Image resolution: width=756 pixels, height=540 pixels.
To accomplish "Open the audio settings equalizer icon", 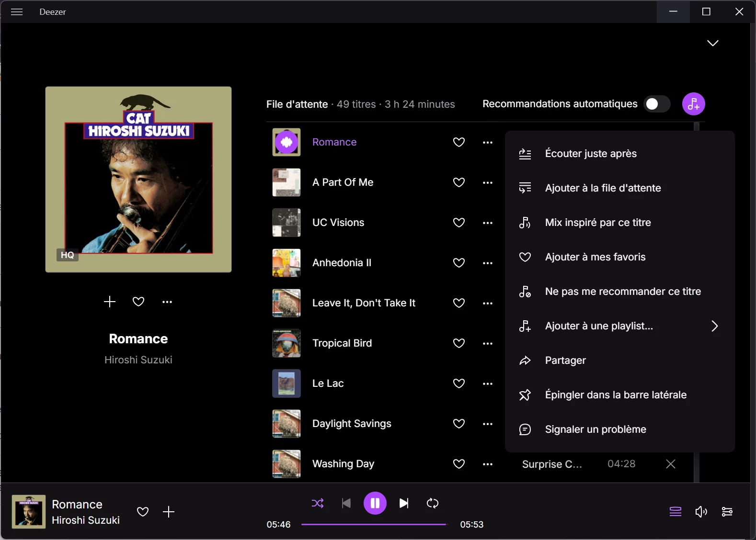I will [727, 512].
